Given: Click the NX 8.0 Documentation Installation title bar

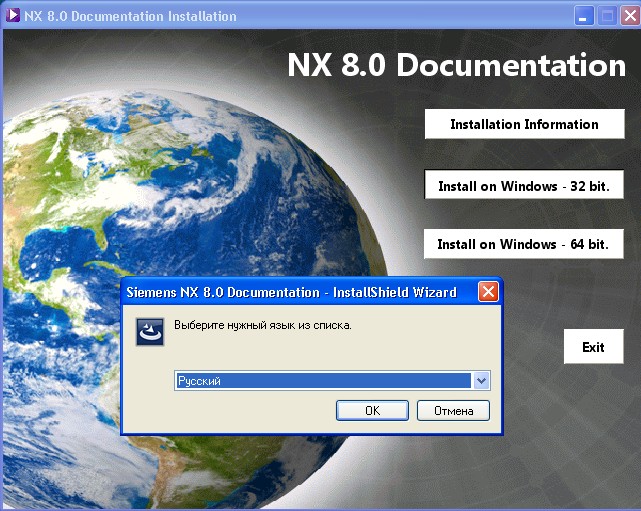Looking at the screenshot, I should (300, 16).
